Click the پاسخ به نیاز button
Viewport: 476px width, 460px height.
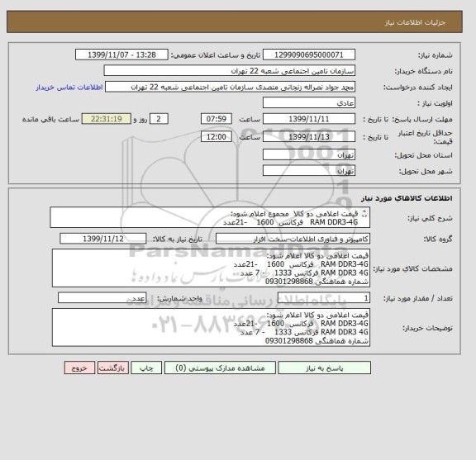tap(324, 368)
